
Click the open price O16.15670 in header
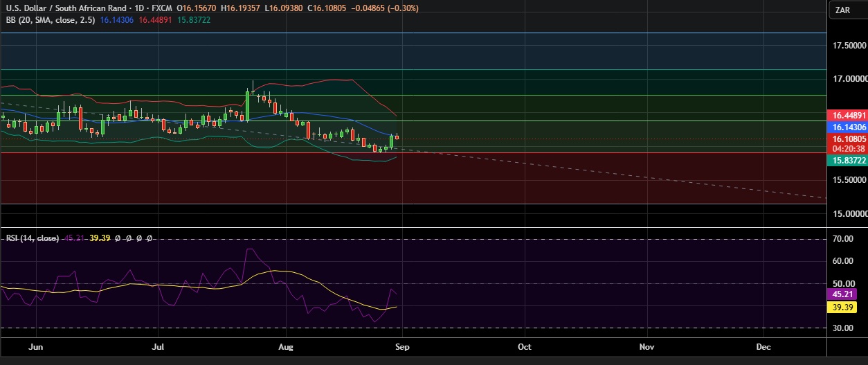click(197, 8)
